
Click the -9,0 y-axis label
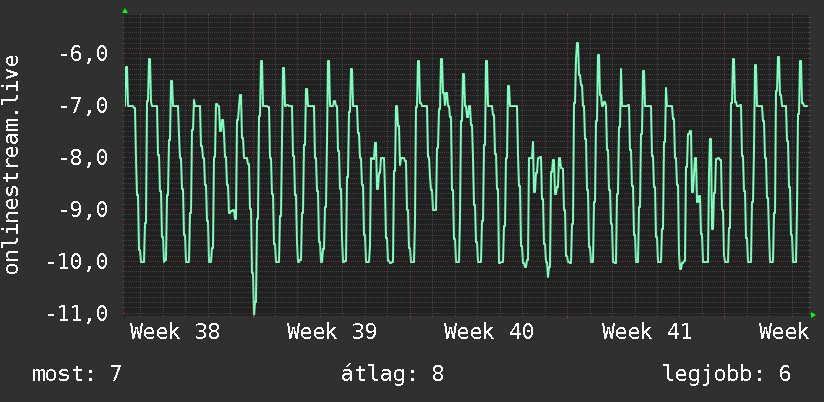click(82, 210)
